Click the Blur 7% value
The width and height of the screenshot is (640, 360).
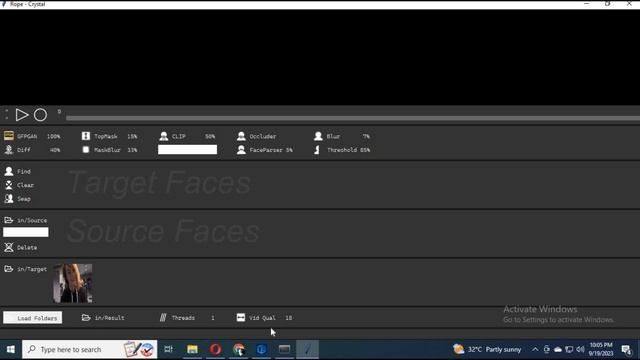tap(366, 136)
